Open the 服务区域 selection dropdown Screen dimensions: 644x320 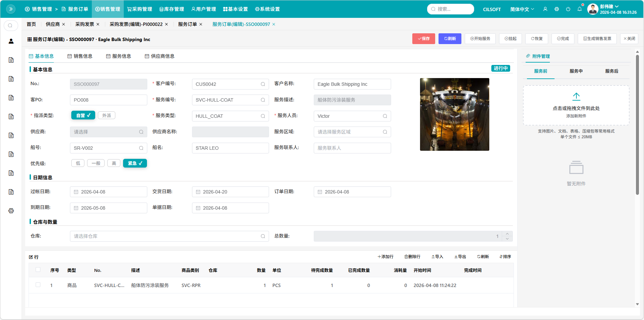click(352, 132)
